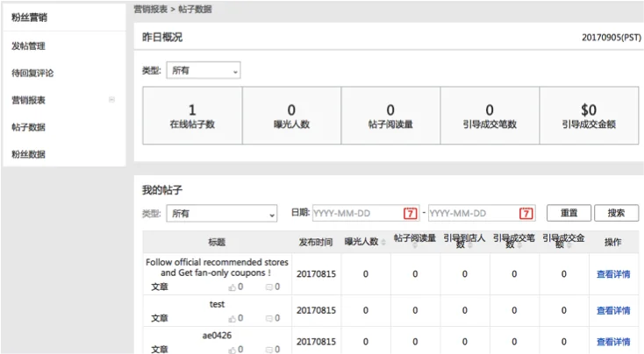This screenshot has height=354, width=644.
Task: Sort by 帖子阅读量 column arrows
Action: [415, 245]
